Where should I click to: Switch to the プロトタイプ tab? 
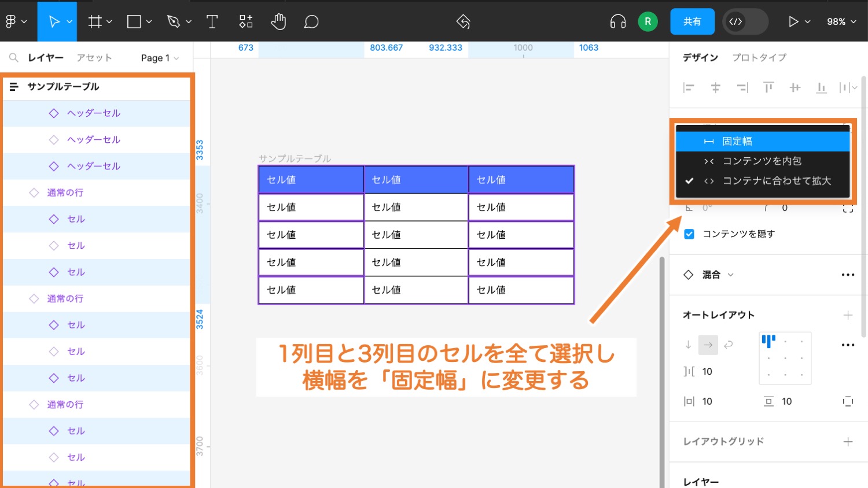(759, 57)
